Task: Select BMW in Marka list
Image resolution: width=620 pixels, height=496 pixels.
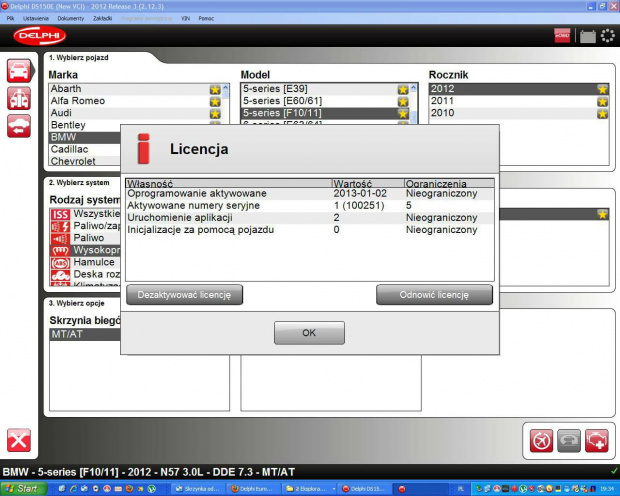Action: click(x=85, y=137)
